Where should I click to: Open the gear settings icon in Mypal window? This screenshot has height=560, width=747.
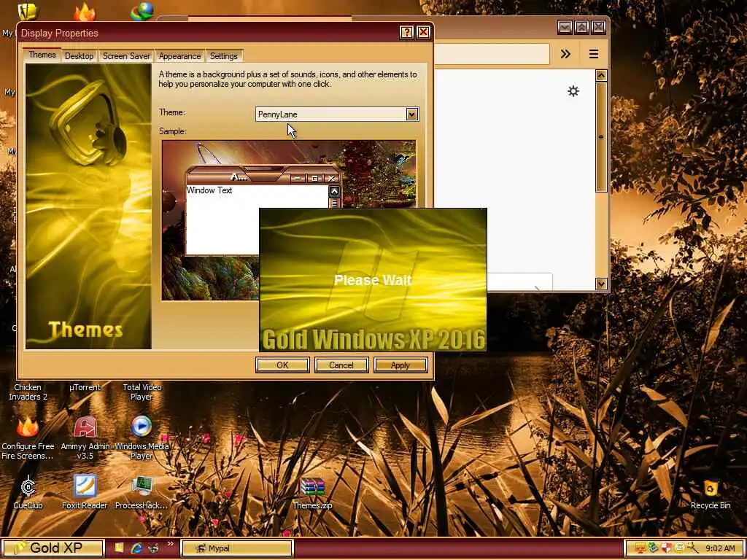(573, 91)
